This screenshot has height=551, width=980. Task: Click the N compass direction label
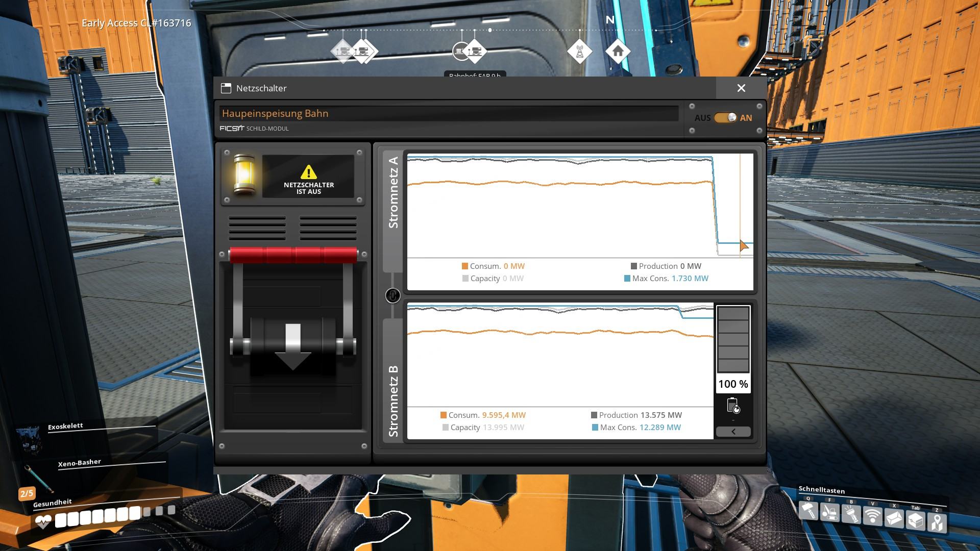(610, 20)
